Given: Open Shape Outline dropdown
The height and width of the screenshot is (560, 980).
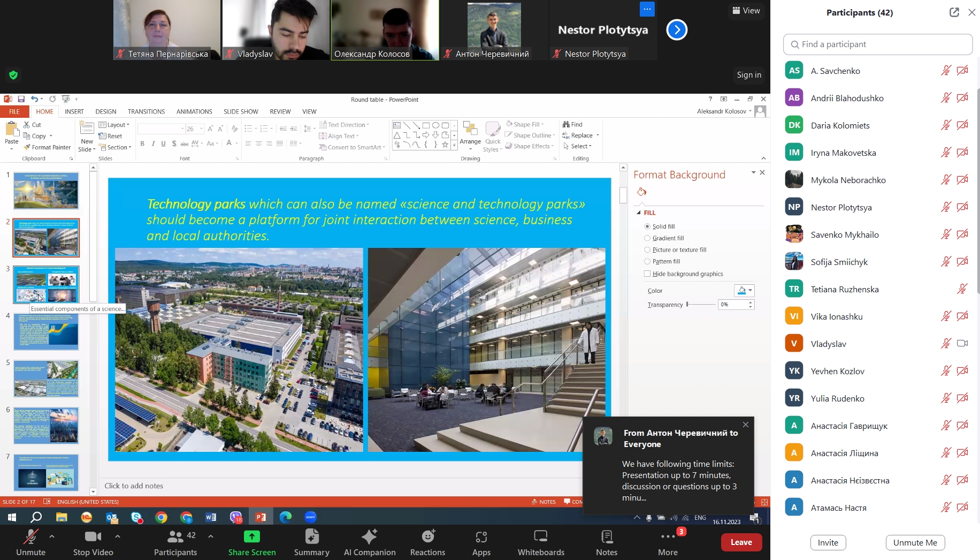Looking at the screenshot, I should (530, 135).
